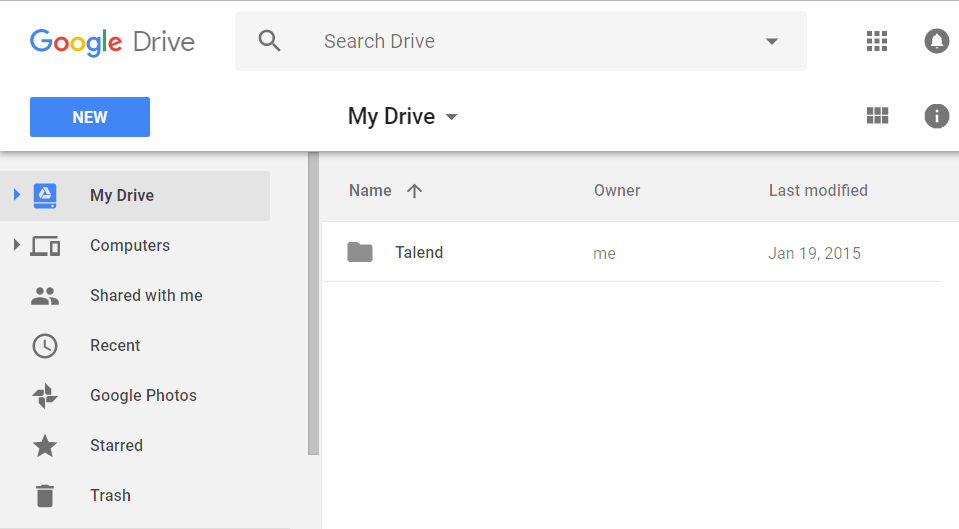This screenshot has height=529, width=959.
Task: Expand the My Drive tree
Action: [17, 195]
